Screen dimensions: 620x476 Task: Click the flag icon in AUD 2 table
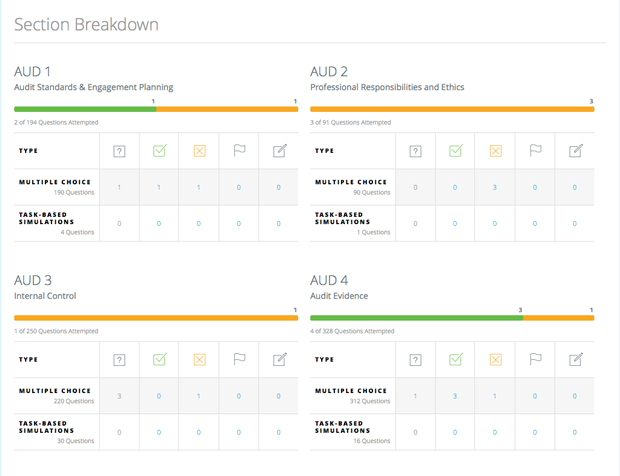pyautogui.click(x=535, y=151)
